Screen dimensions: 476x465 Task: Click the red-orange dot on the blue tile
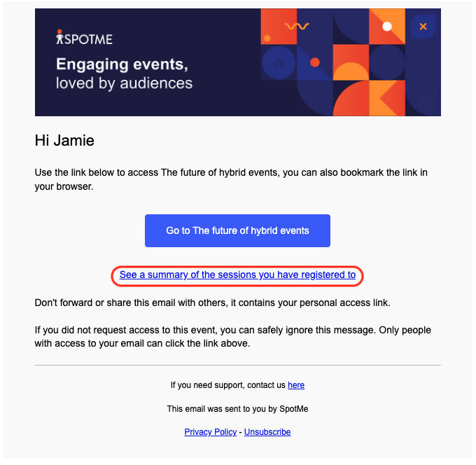pos(315,62)
